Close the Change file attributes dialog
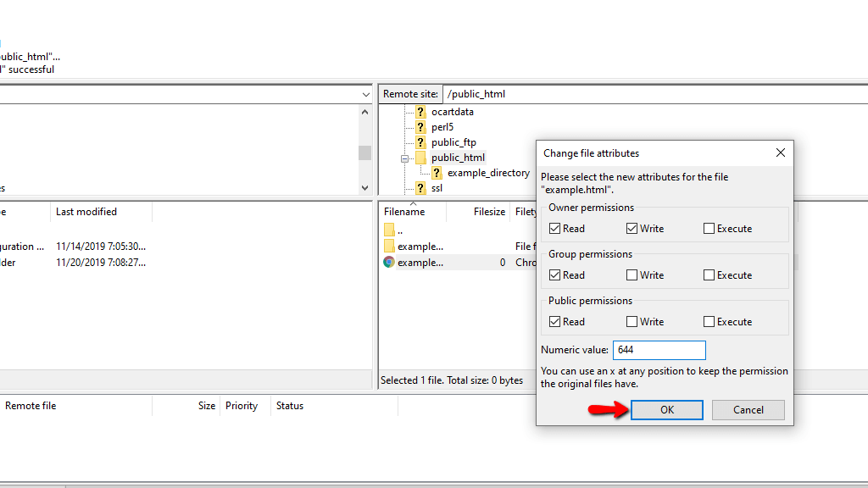This screenshot has width=868, height=488. click(x=781, y=152)
